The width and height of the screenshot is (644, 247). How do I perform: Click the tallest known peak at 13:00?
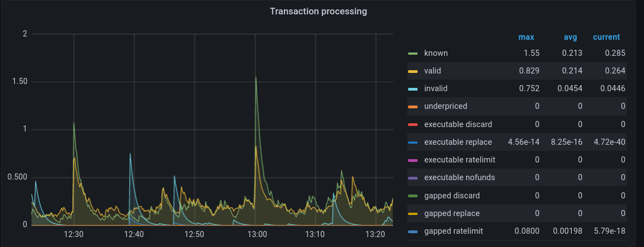[x=256, y=77]
